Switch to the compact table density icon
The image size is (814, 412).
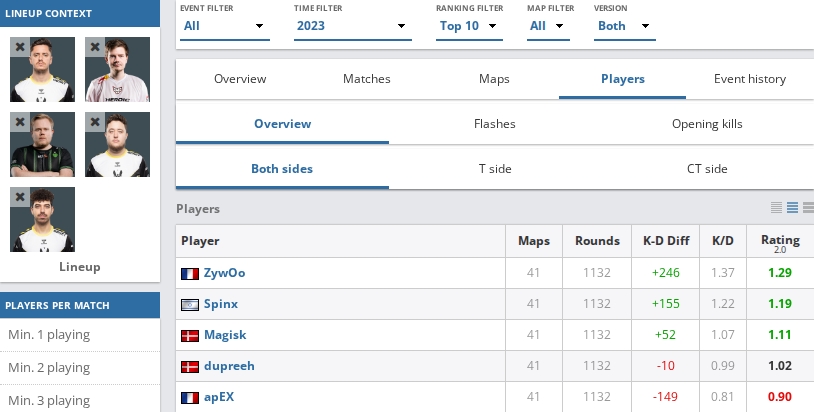(777, 208)
